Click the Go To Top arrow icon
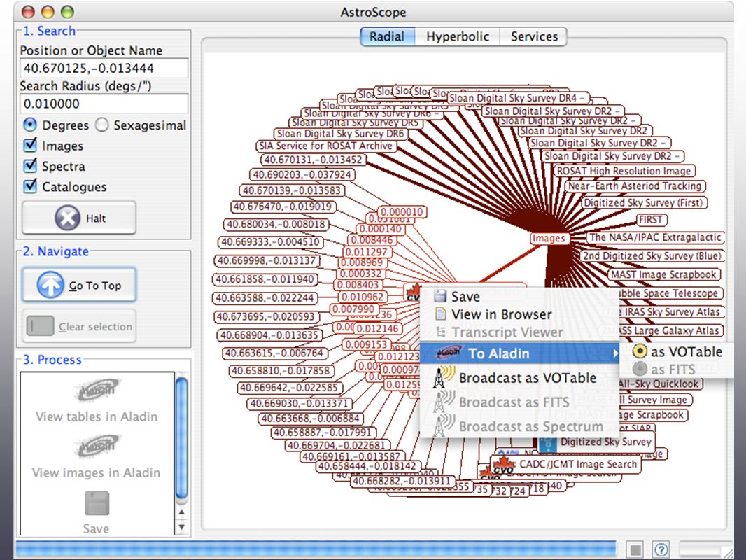This screenshot has width=746, height=560. click(x=50, y=284)
